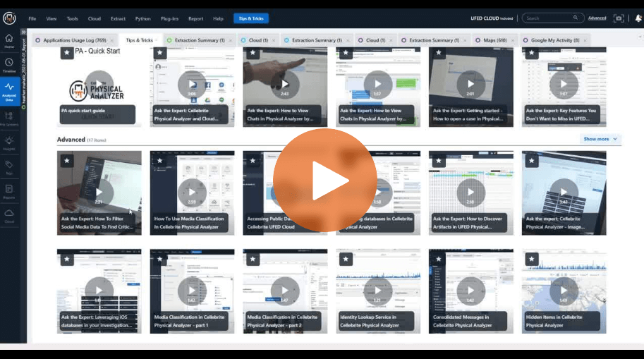This screenshot has height=359, width=644.
Task: Play Hidden Items in Cellebrite video
Action: click(x=564, y=291)
